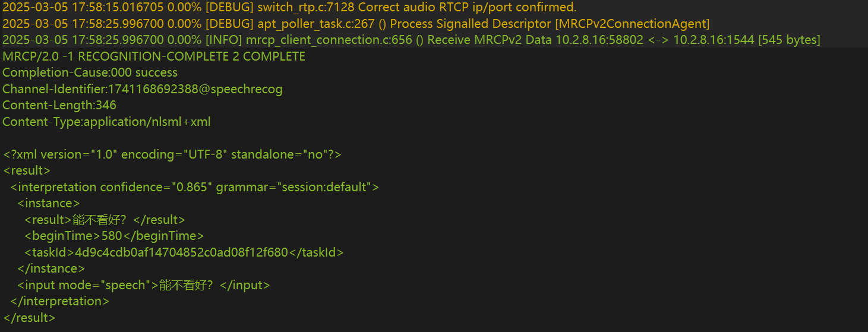Click the final closing result tag

(x=29, y=318)
